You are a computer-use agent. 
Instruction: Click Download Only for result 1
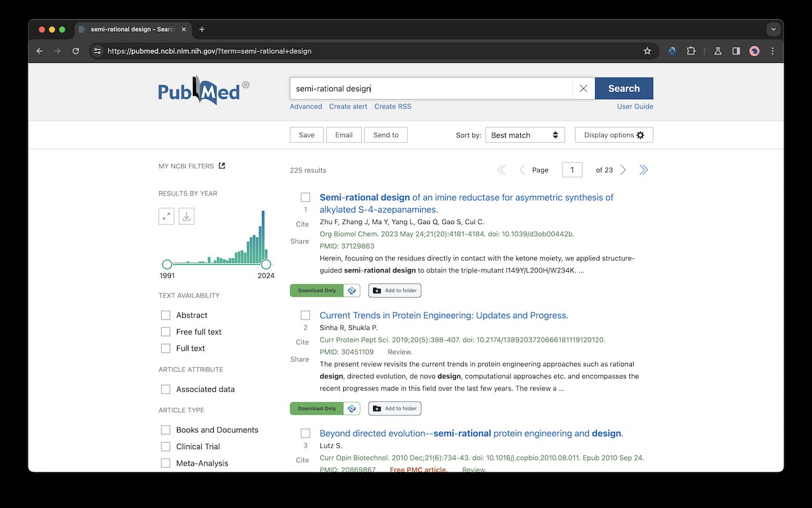(317, 290)
